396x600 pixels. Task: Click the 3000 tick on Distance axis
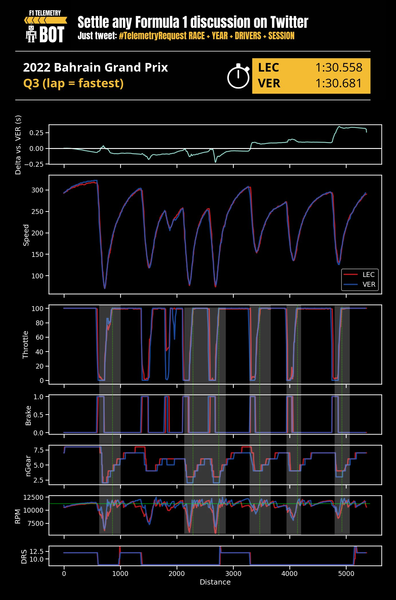click(233, 573)
